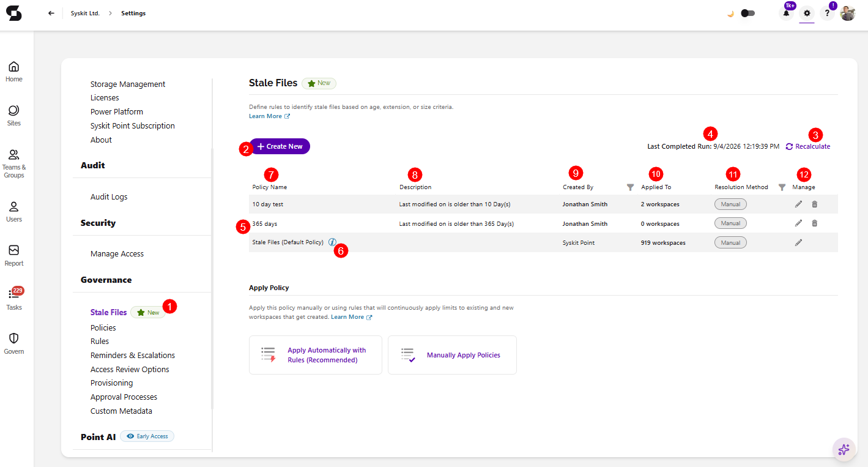Click Syskit Ltd. in the breadcrumb
Screen dimensions: 868x467
click(85, 13)
